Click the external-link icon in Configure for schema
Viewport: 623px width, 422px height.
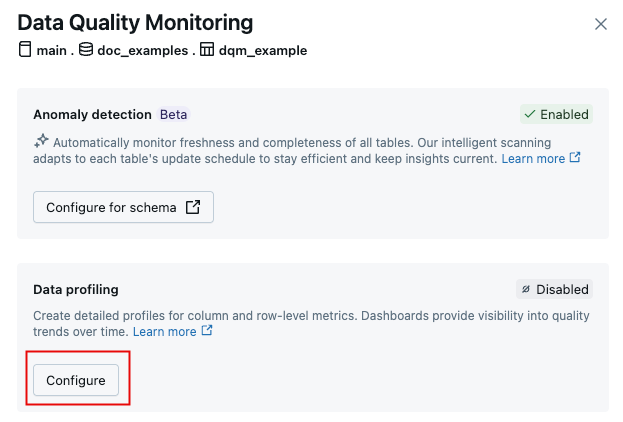tap(193, 207)
